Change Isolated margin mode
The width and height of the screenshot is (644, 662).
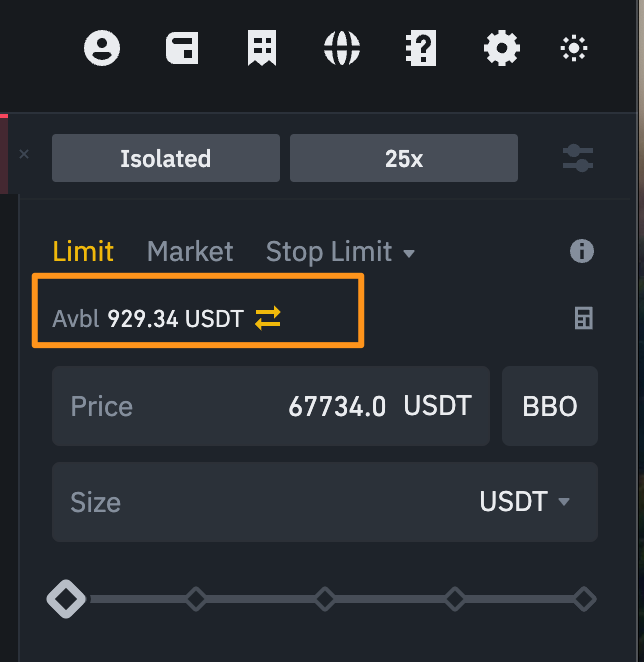[166, 158]
